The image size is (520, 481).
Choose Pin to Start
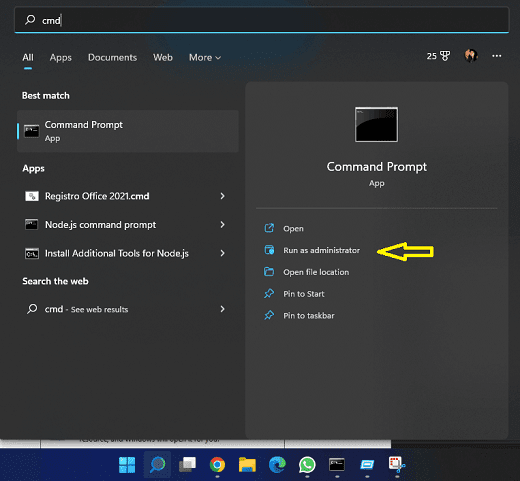304,294
